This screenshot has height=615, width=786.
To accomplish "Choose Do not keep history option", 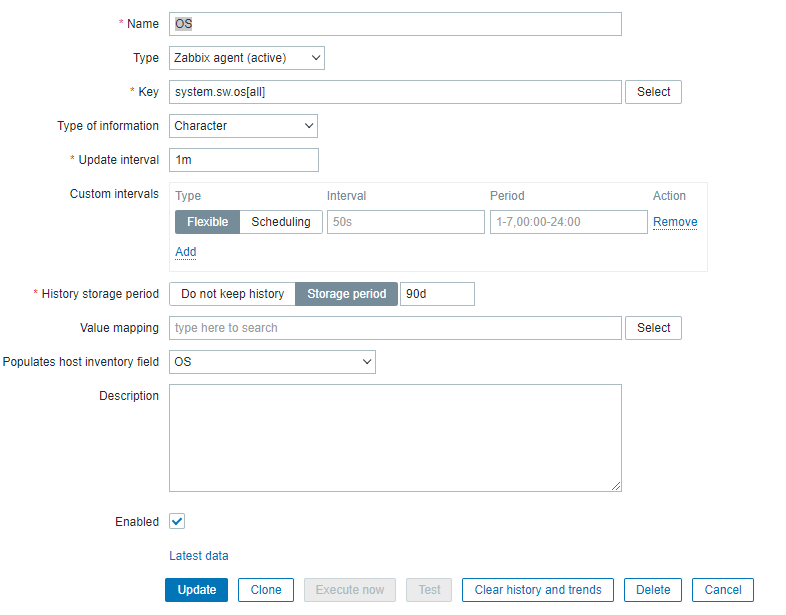I will 232,294.
